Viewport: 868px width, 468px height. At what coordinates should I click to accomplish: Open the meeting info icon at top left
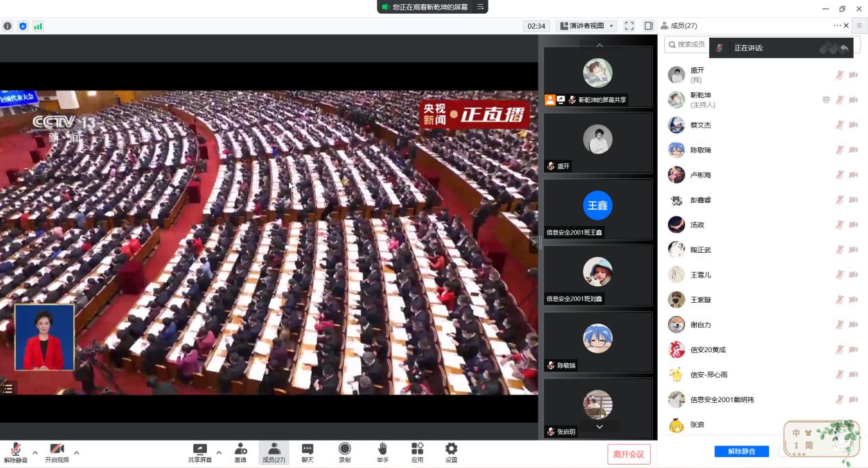(x=8, y=26)
